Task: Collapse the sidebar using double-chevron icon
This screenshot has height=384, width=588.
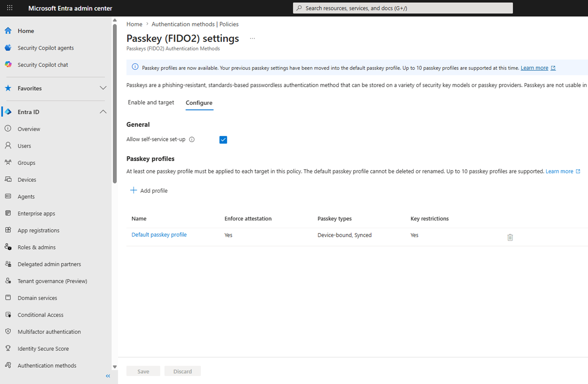Action: pos(108,376)
